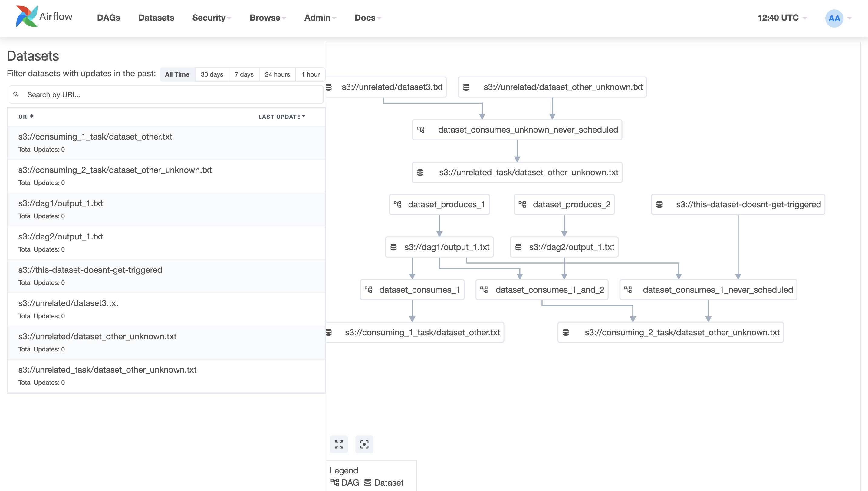Click the user avatar icon labeled AA
Screen dimensions: 868x491
[833, 18]
